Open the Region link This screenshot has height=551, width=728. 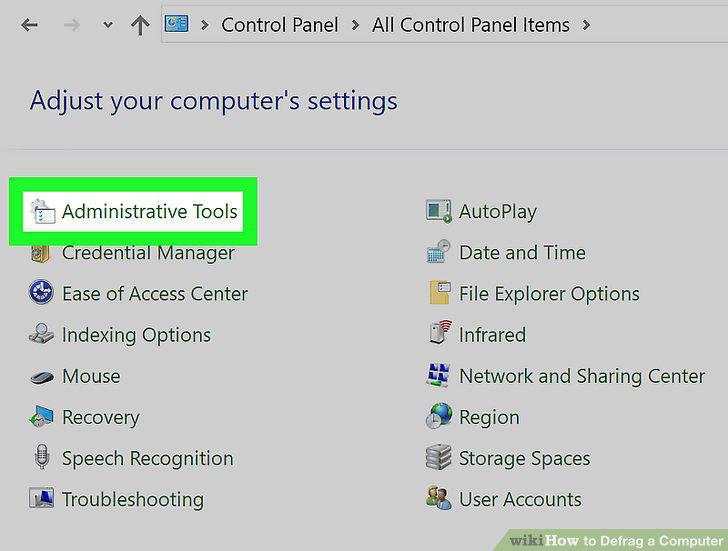click(x=489, y=418)
